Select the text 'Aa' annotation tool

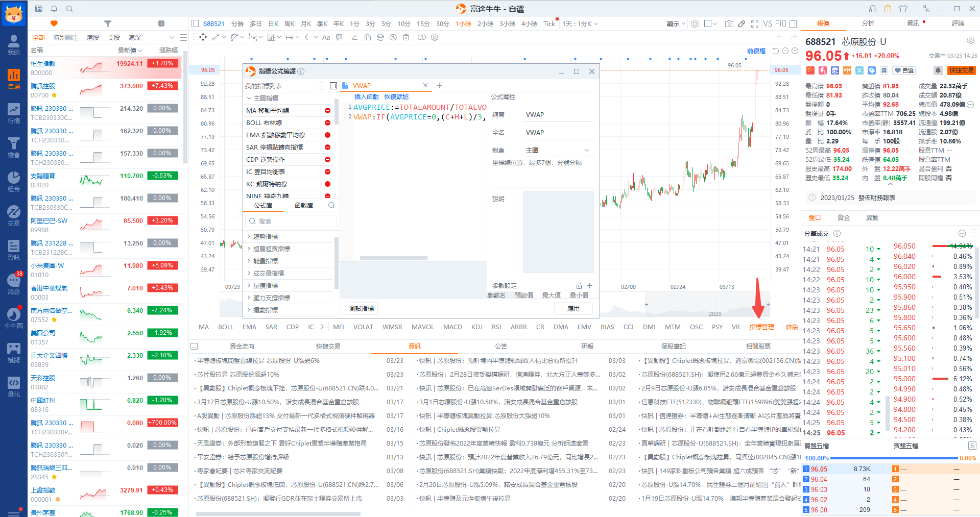(326, 37)
